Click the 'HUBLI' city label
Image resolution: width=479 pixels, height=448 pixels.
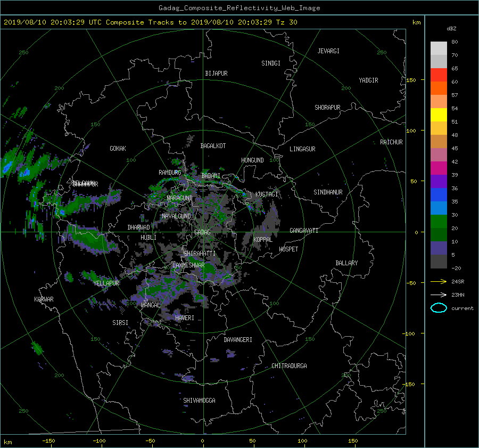tap(148, 238)
